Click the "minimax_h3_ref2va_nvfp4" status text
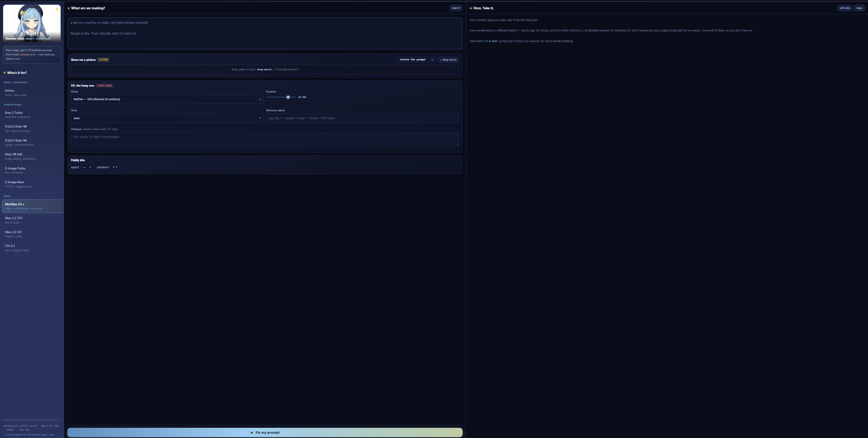868x438 pixels. [20, 426]
